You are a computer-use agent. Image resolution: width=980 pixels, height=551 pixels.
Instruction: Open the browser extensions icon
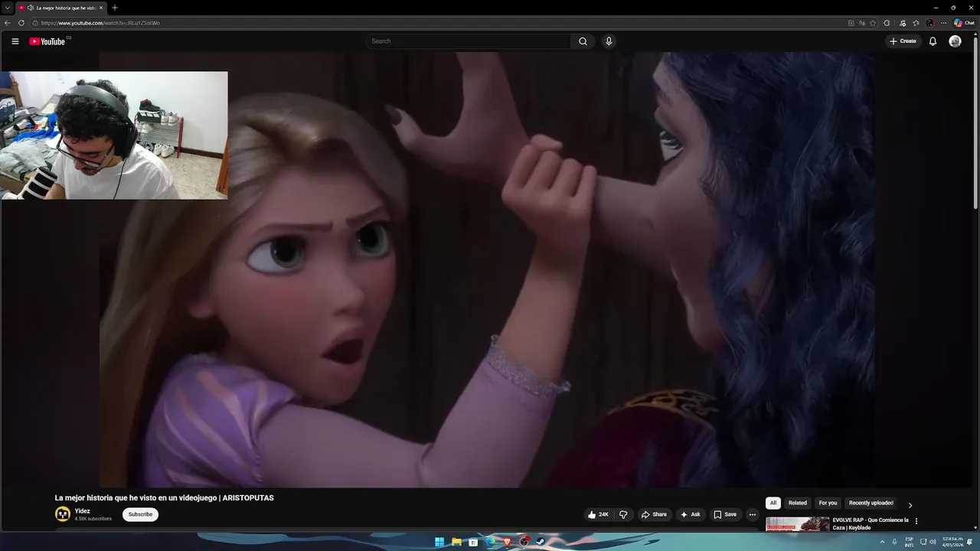point(887,23)
